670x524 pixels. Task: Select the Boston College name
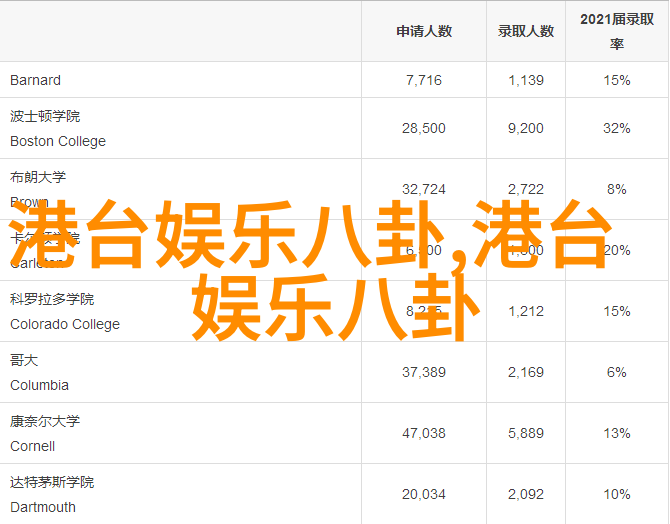(58, 141)
